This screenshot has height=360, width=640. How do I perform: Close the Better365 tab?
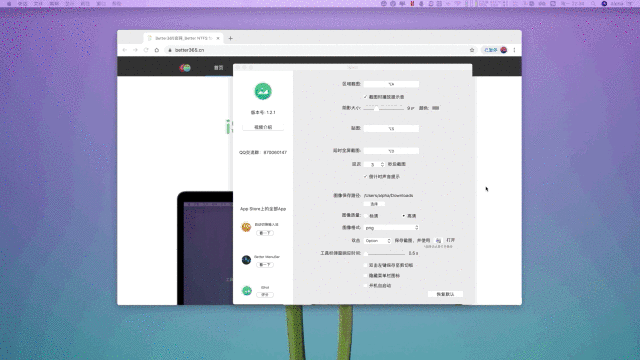tap(218, 38)
